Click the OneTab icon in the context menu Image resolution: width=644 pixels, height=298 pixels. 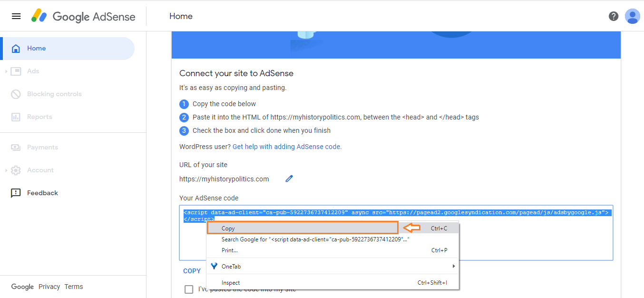click(x=215, y=266)
